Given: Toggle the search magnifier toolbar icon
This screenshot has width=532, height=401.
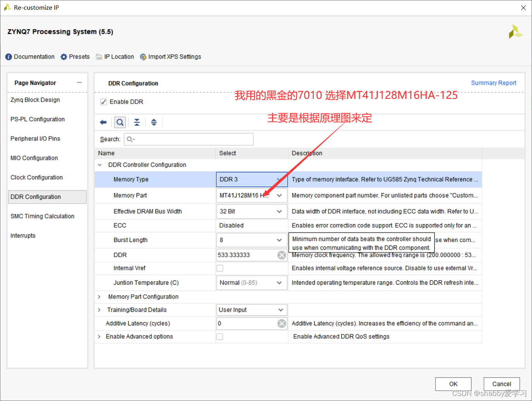Looking at the screenshot, I should coord(120,123).
